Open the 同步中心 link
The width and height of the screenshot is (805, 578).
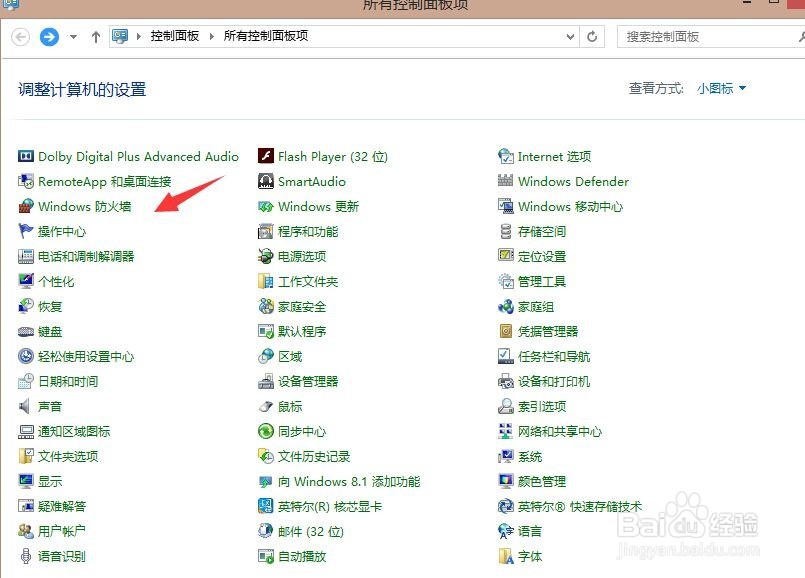302,432
